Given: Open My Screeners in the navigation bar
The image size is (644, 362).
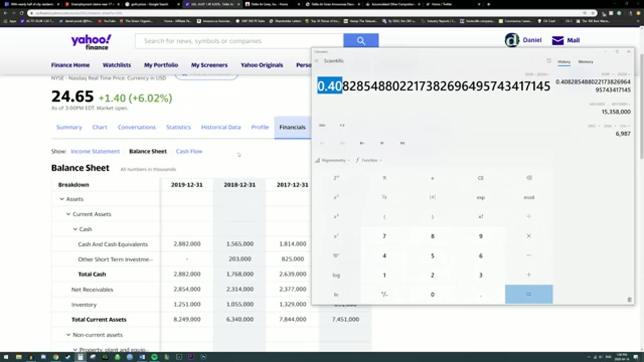Looking at the screenshot, I should (x=209, y=65).
